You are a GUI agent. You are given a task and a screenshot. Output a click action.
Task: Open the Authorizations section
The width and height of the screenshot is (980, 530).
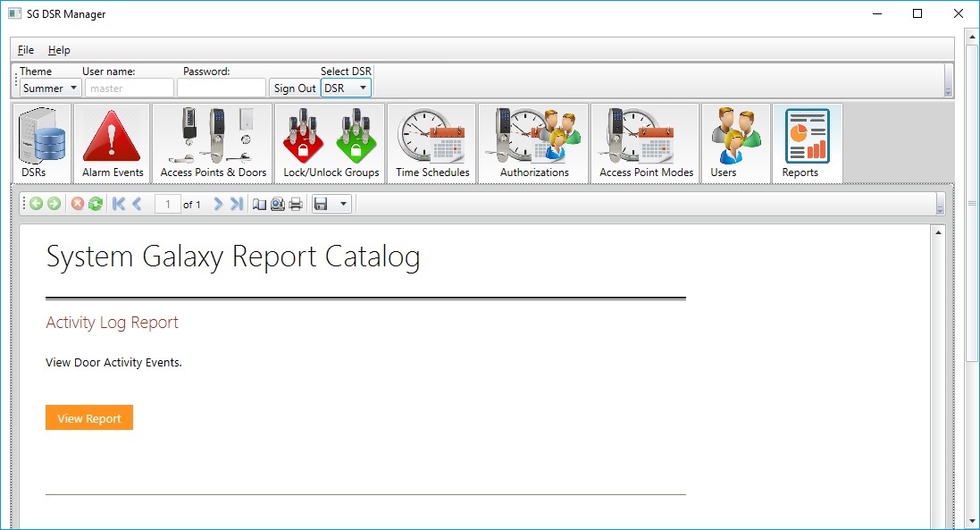[x=533, y=143]
